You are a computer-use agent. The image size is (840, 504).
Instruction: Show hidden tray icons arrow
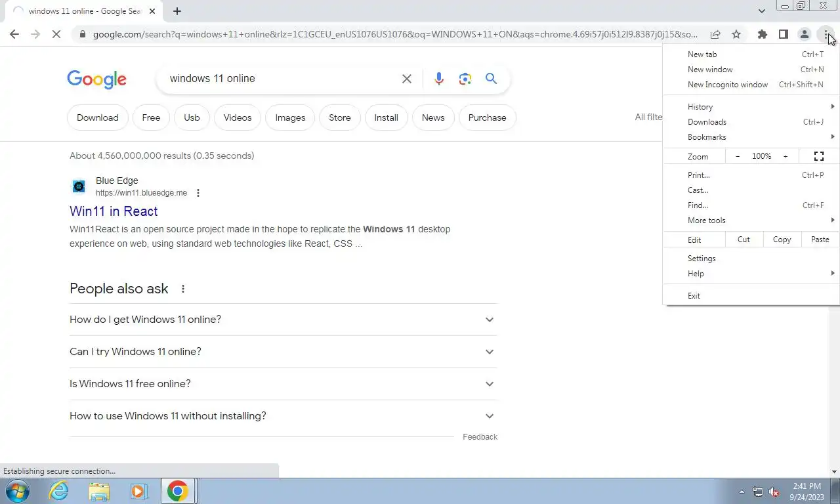[742, 492]
